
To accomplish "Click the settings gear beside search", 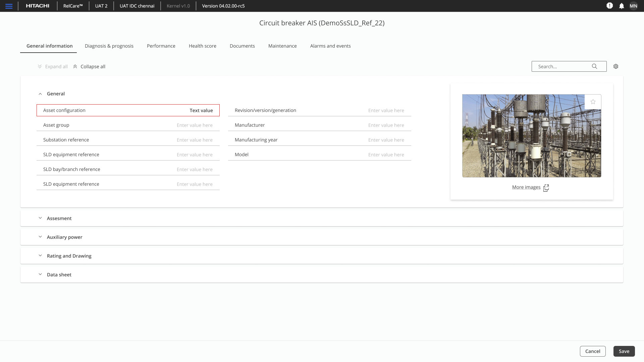I will (616, 66).
